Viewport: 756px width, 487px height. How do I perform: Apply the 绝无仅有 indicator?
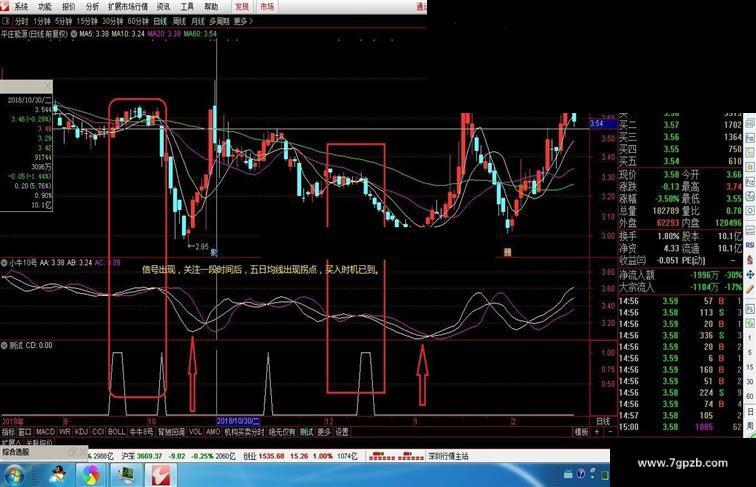pos(282,432)
